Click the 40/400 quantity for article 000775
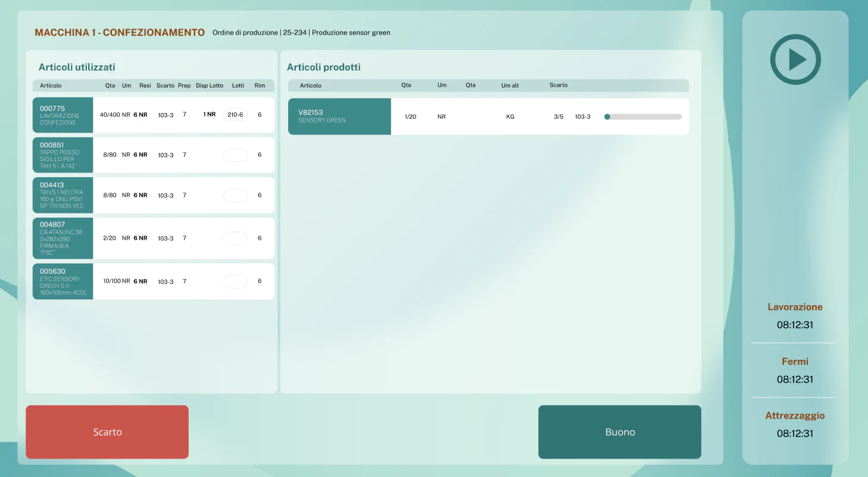Viewport: 868px width, 477px height. [x=110, y=115]
